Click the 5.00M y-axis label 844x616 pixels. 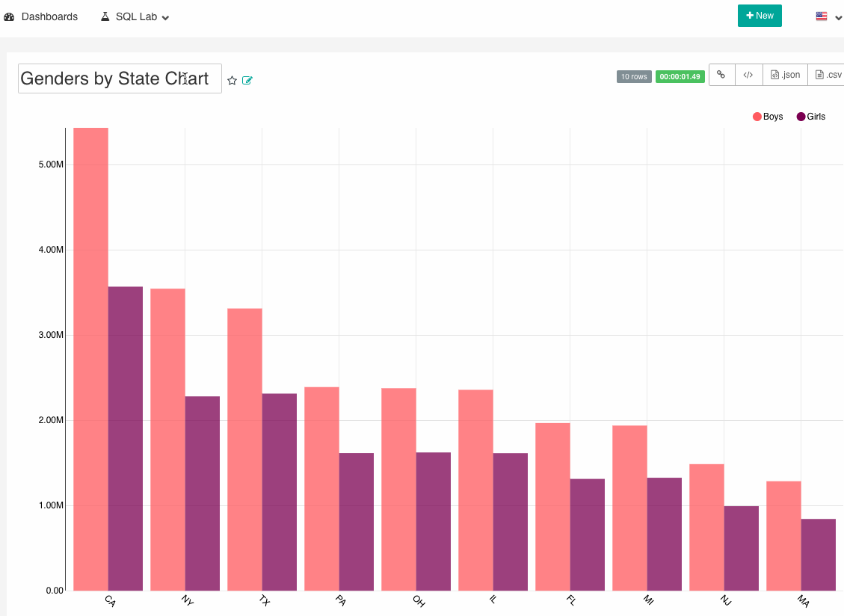(x=51, y=164)
